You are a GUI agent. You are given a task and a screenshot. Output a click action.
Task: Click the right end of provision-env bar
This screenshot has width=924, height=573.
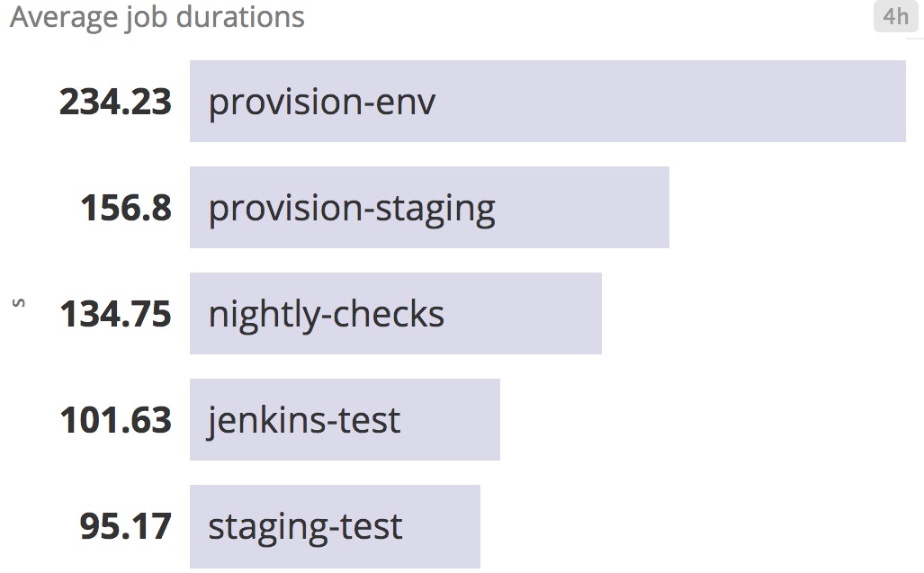point(902,102)
